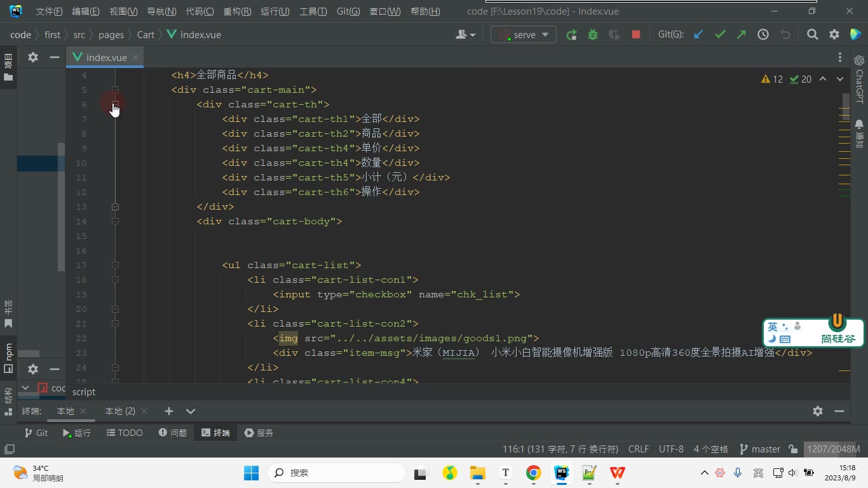Click the green Debug bug icon

(x=593, y=35)
